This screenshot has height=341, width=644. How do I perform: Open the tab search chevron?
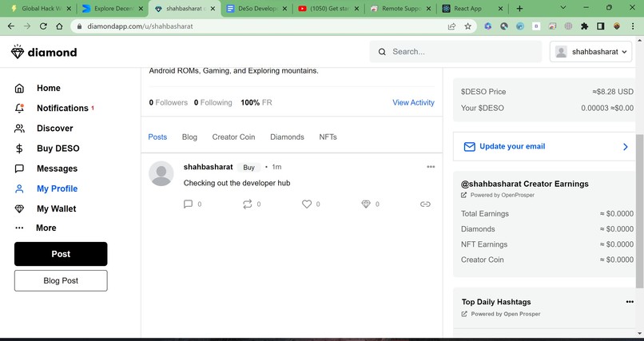tap(563, 8)
